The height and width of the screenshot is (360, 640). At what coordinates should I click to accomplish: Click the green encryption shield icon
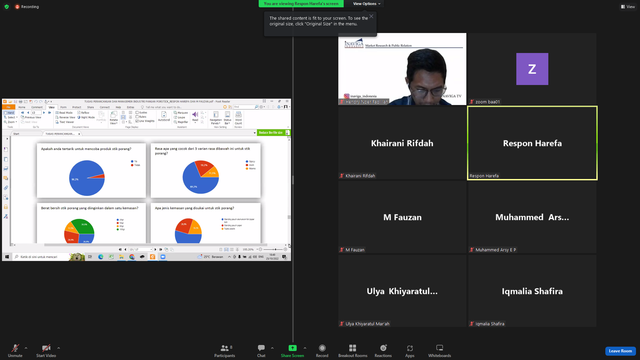[x=7, y=7]
